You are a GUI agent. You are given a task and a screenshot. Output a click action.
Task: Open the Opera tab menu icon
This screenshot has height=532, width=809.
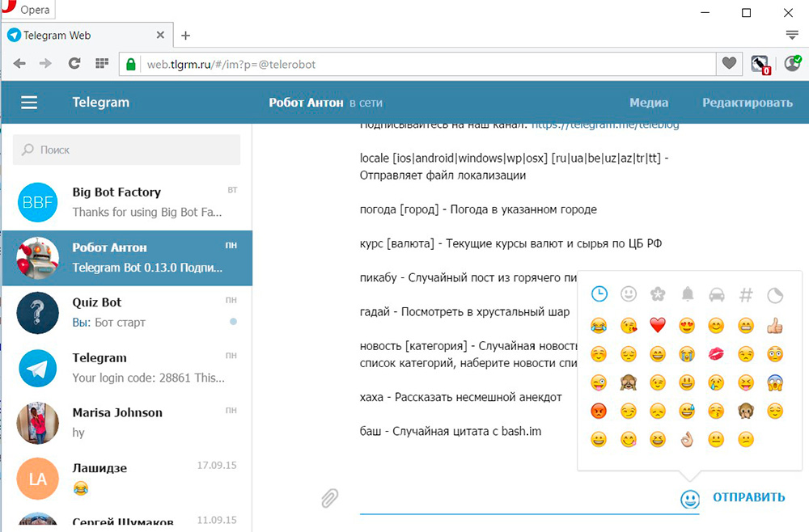[792, 35]
